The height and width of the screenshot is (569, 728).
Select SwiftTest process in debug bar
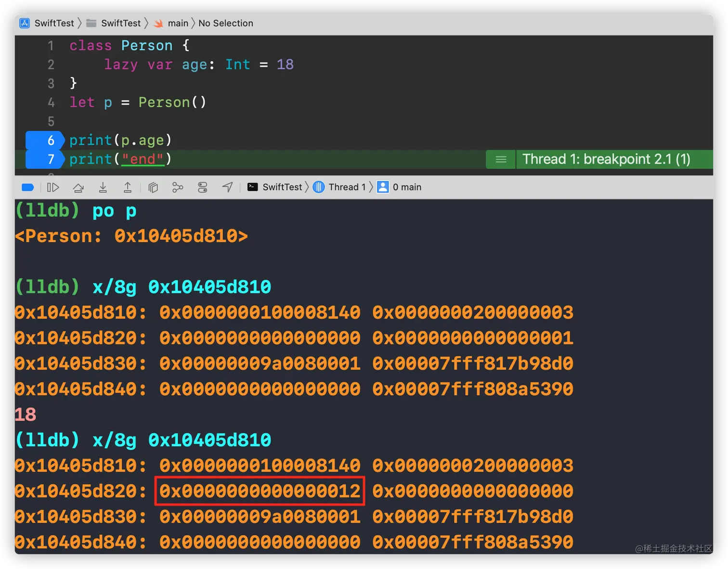275,187
